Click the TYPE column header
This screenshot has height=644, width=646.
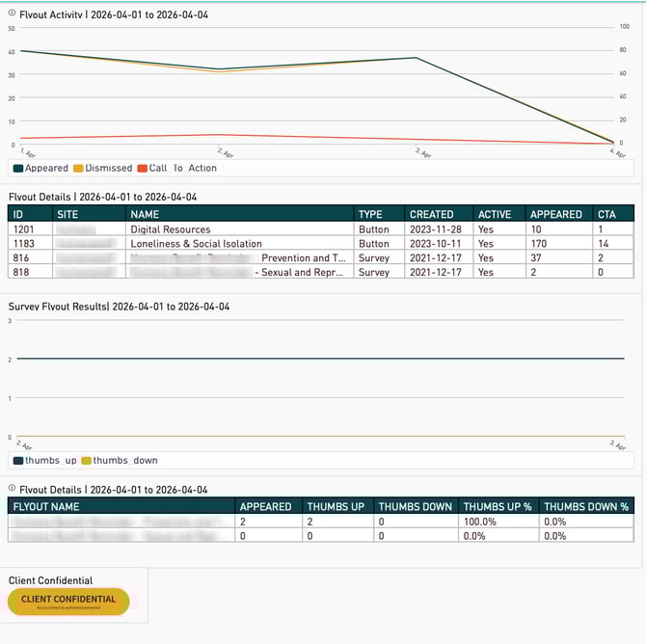[370, 214]
